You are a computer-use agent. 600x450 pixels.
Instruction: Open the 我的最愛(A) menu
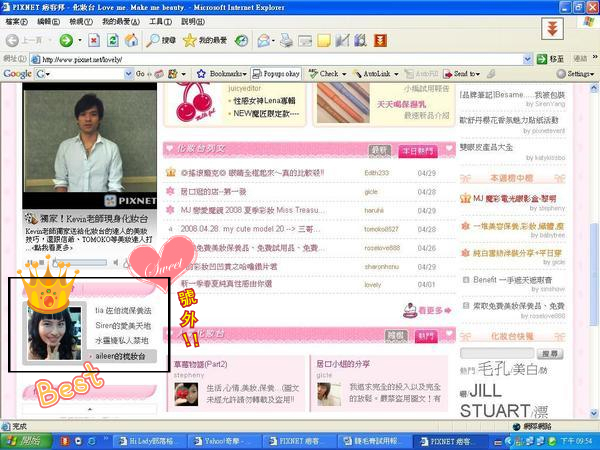click(x=121, y=22)
